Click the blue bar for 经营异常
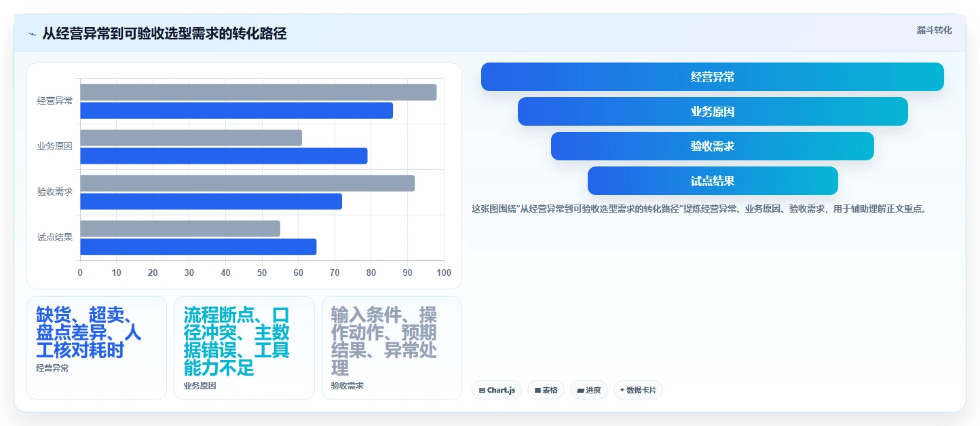The width and height of the screenshot is (980, 426). [237, 111]
